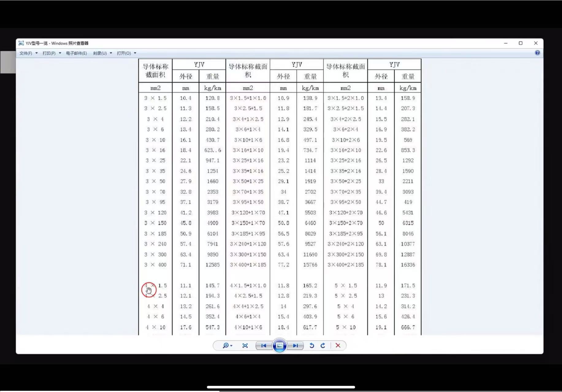Screen dimensions: 562x392
Task: Open the zoom magnifier control
Action: 225,345
